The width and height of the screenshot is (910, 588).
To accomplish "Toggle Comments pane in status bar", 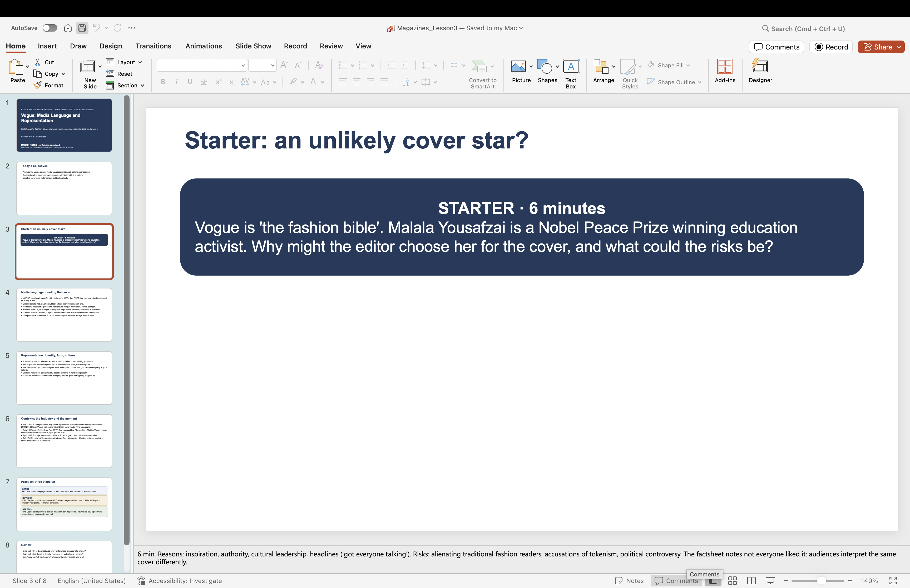I will [676, 580].
